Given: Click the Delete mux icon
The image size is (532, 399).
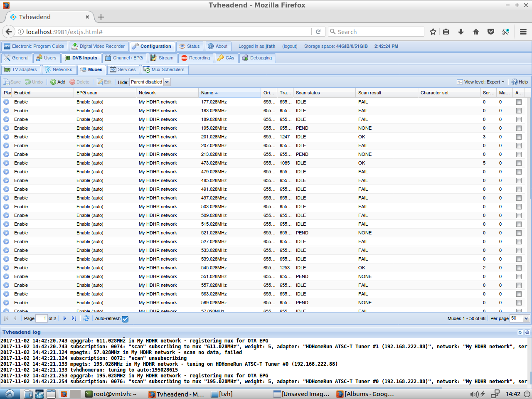Looking at the screenshot, I should coord(79,82).
